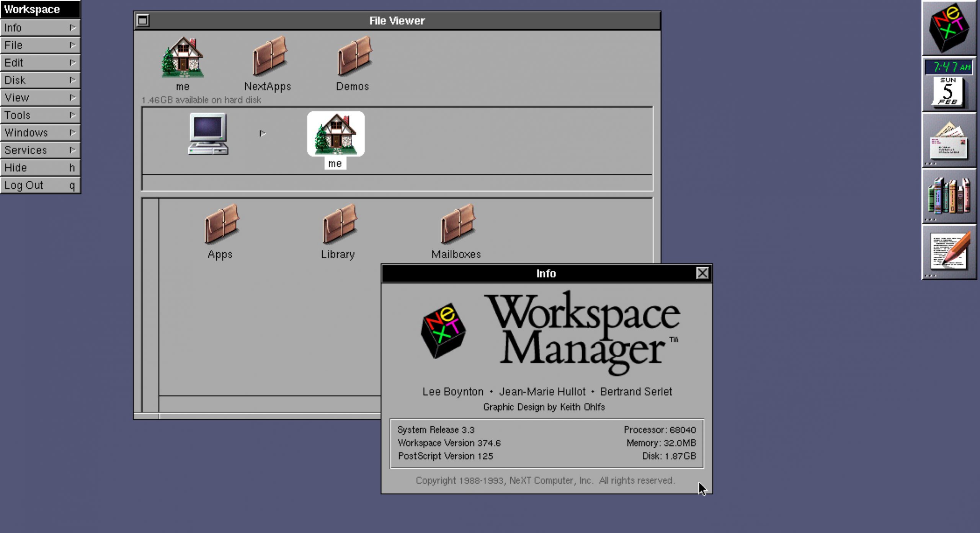Open the Edit menu

point(40,62)
